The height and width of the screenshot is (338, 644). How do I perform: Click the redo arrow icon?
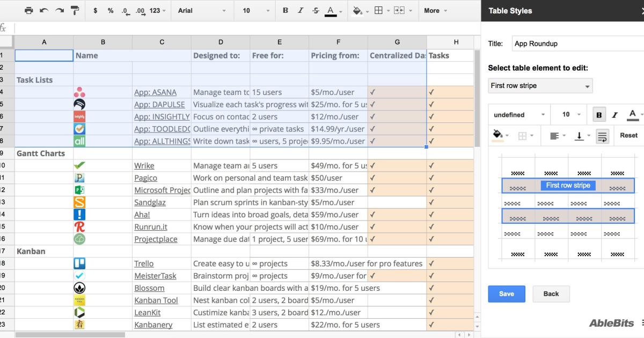[x=59, y=11]
